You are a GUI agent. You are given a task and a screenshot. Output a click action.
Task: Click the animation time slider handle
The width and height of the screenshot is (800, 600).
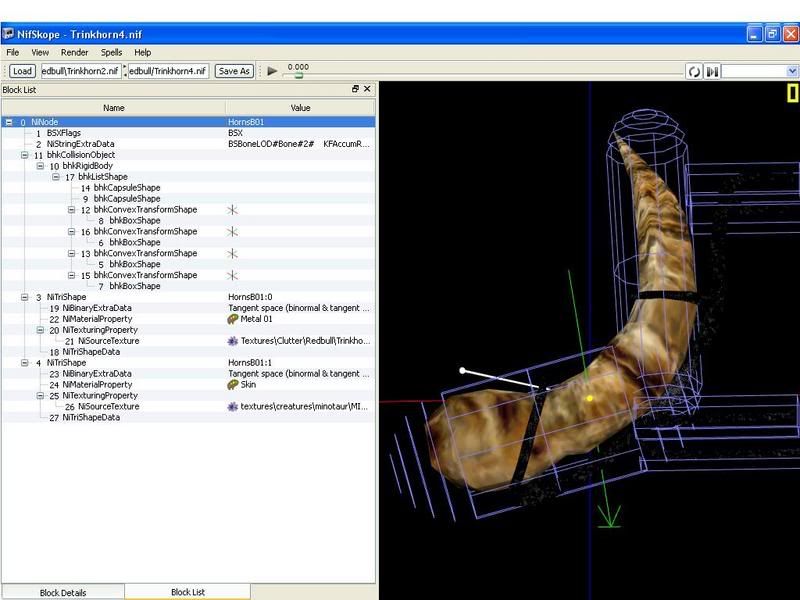pos(298,75)
